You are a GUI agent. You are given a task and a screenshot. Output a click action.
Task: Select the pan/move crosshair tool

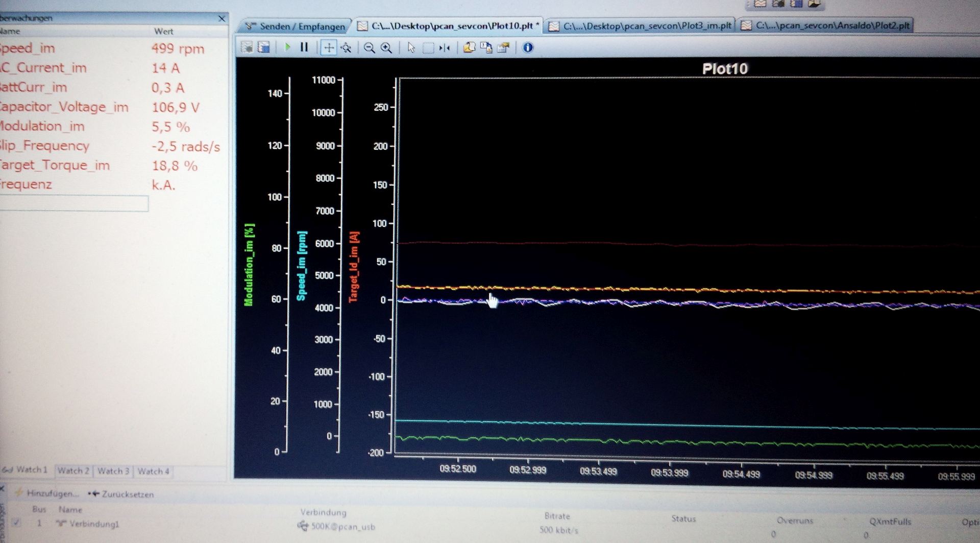329,48
